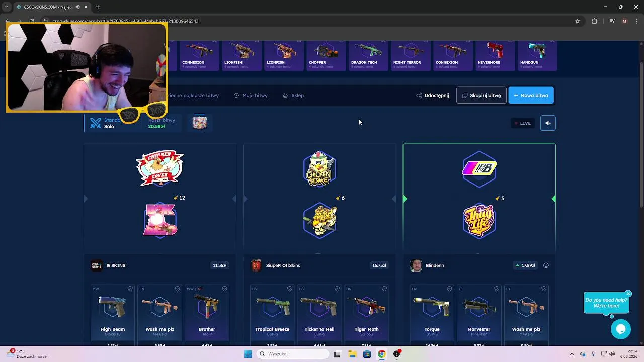644x362 pixels.
Task: Click the LIVE indicator badge
Action: (522, 123)
